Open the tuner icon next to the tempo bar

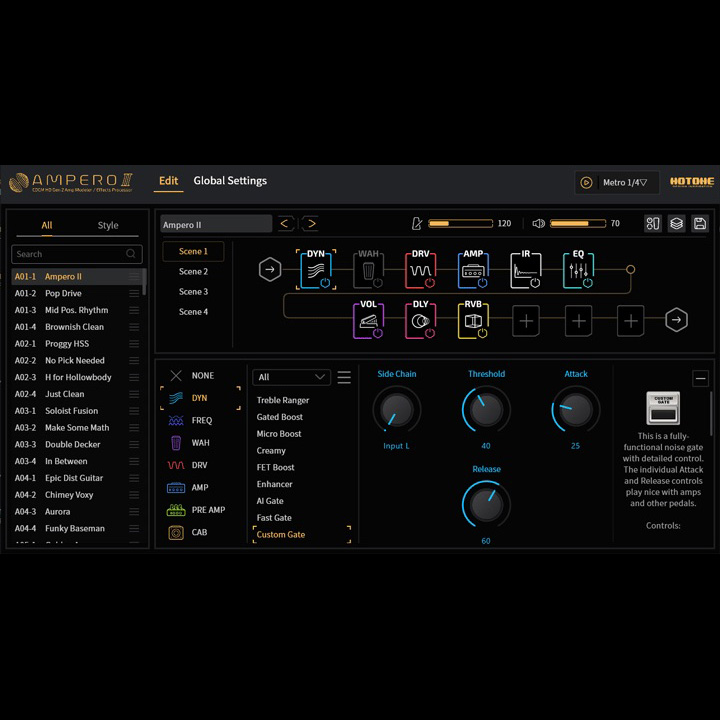click(x=417, y=224)
